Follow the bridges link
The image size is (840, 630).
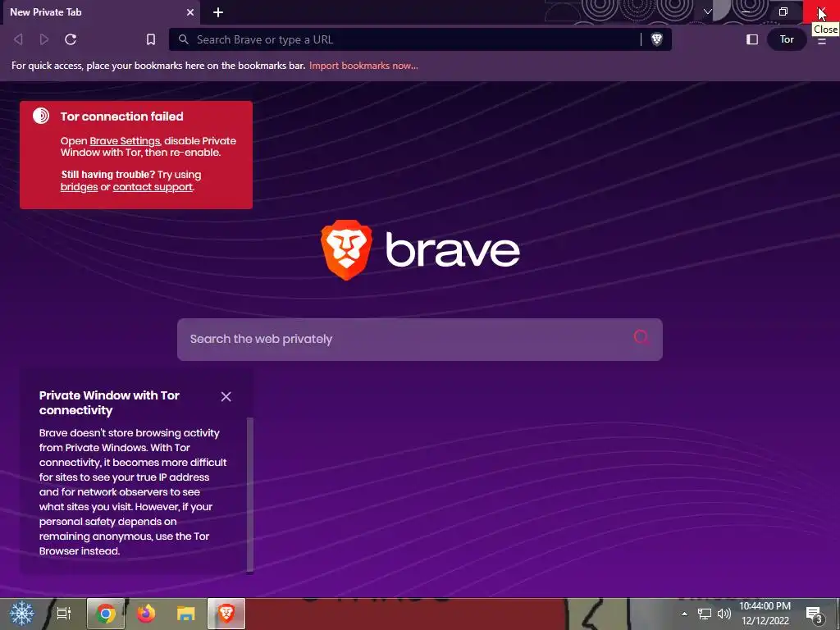click(x=79, y=187)
